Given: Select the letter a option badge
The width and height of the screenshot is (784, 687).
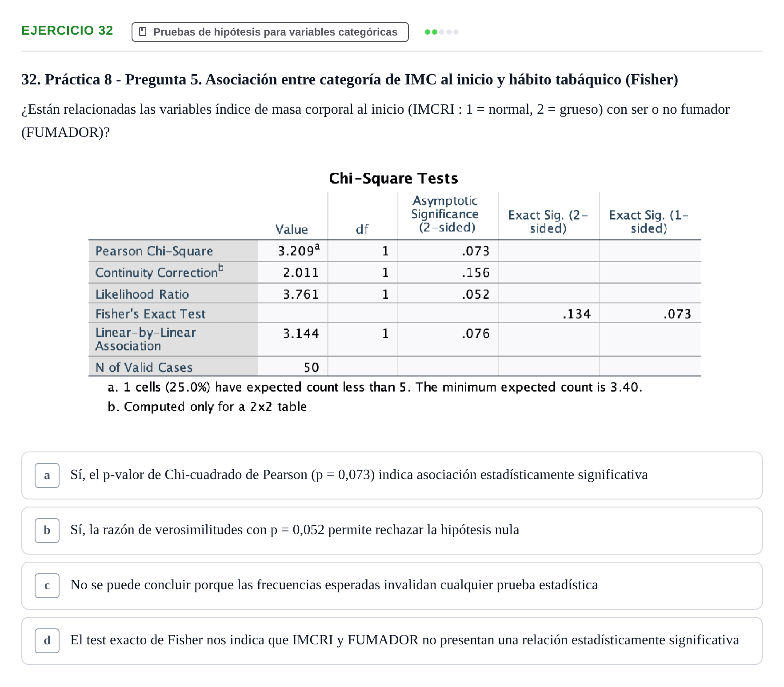Looking at the screenshot, I should tap(47, 475).
